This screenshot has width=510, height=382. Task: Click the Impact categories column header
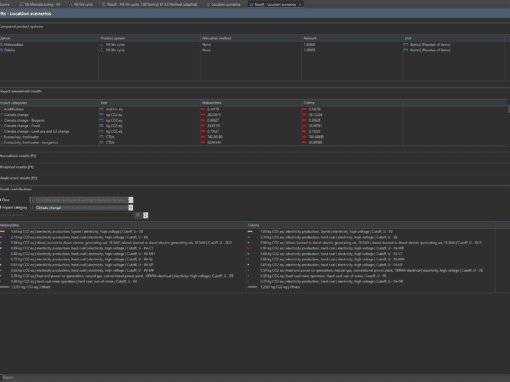(x=49, y=103)
